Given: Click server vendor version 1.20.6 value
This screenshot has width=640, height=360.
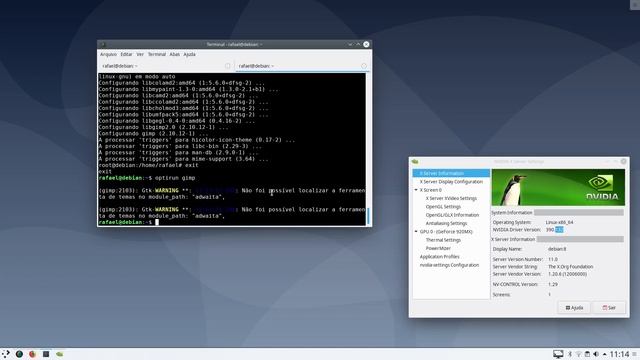Looking at the screenshot, I should point(567,274).
